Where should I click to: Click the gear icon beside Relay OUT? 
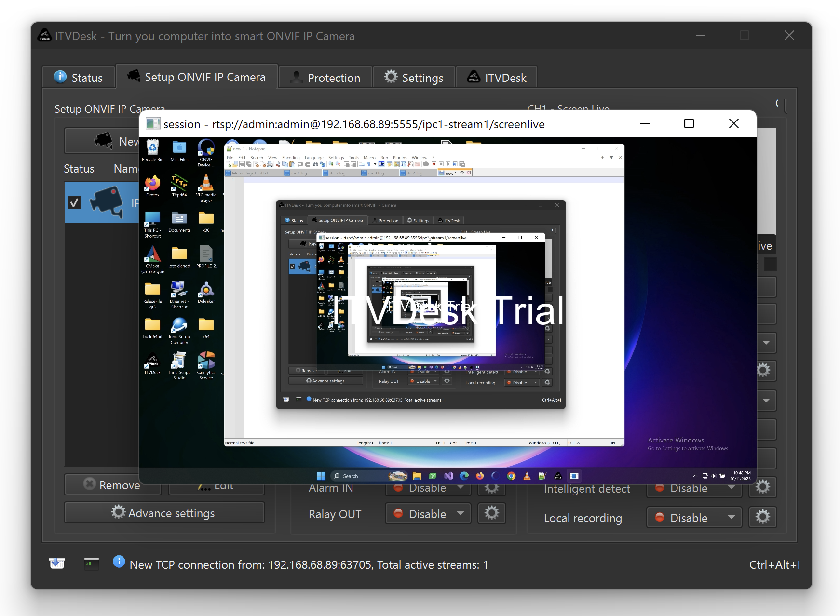[x=491, y=513]
